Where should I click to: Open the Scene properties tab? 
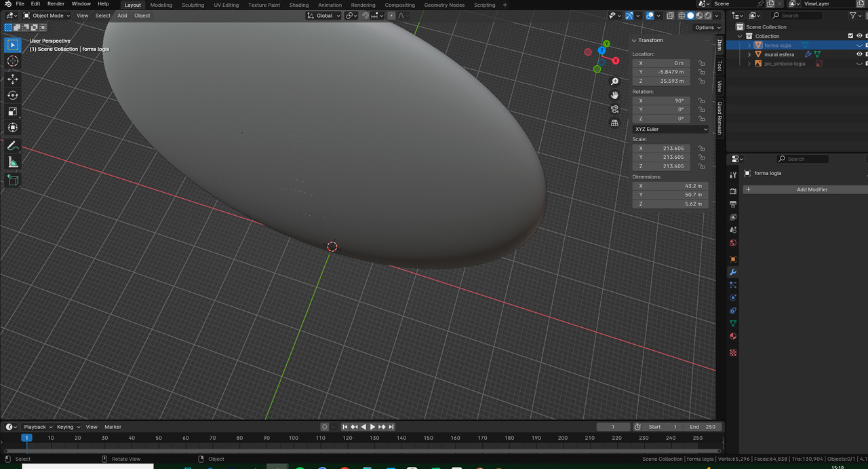point(733,230)
